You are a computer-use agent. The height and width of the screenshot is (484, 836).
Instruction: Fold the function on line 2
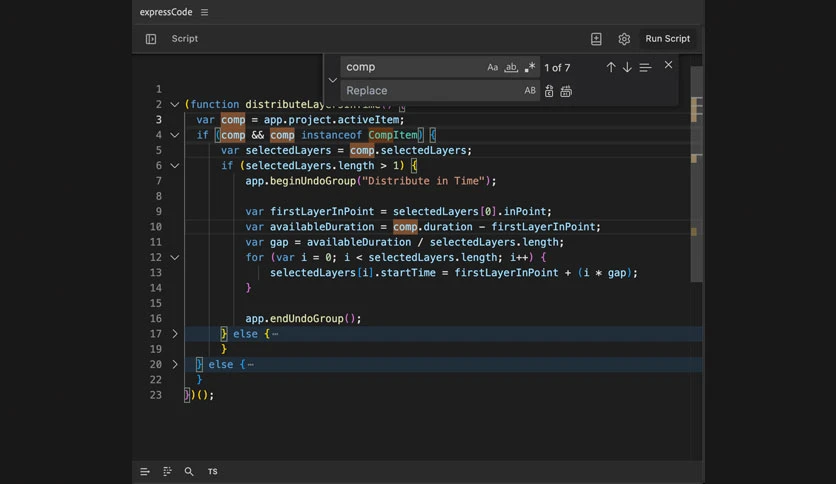(x=174, y=104)
